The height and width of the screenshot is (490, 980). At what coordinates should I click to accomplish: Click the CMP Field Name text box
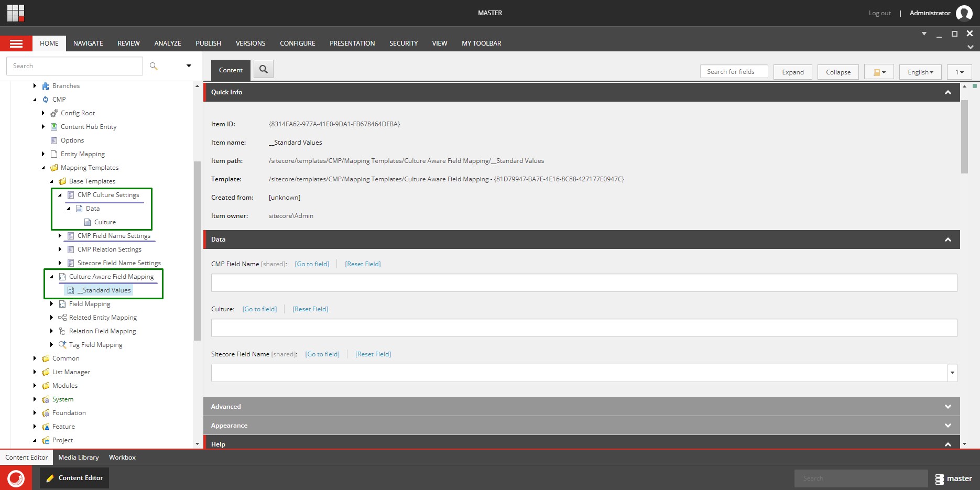point(584,283)
